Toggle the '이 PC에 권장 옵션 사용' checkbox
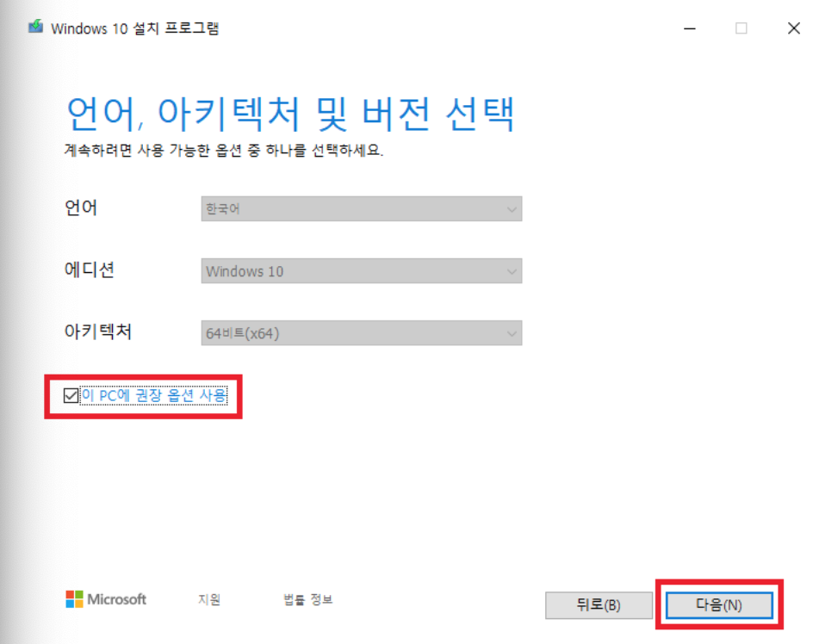 (x=71, y=396)
